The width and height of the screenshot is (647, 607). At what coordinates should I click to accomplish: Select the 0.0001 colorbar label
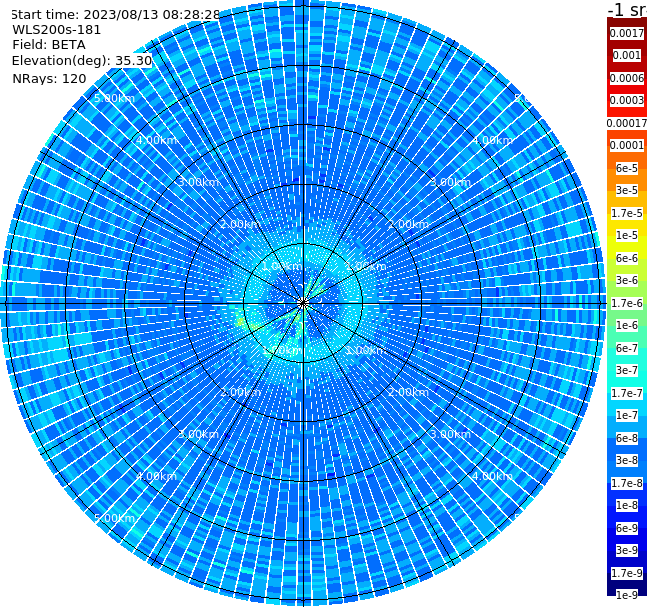[x=627, y=146]
